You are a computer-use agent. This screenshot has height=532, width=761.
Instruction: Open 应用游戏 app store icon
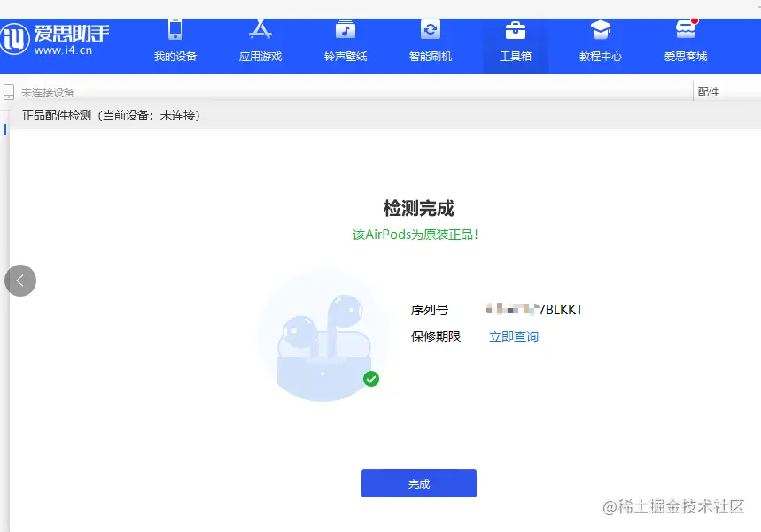tap(260, 29)
